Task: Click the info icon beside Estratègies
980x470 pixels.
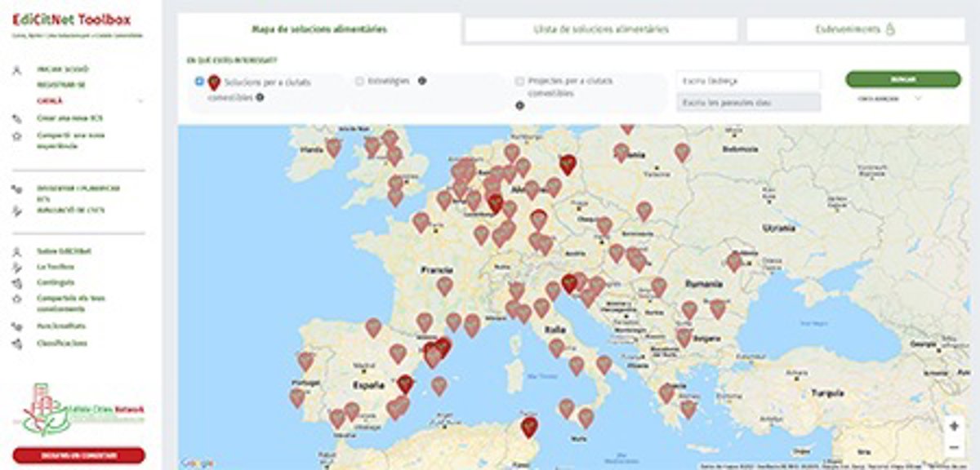Action: [422, 81]
